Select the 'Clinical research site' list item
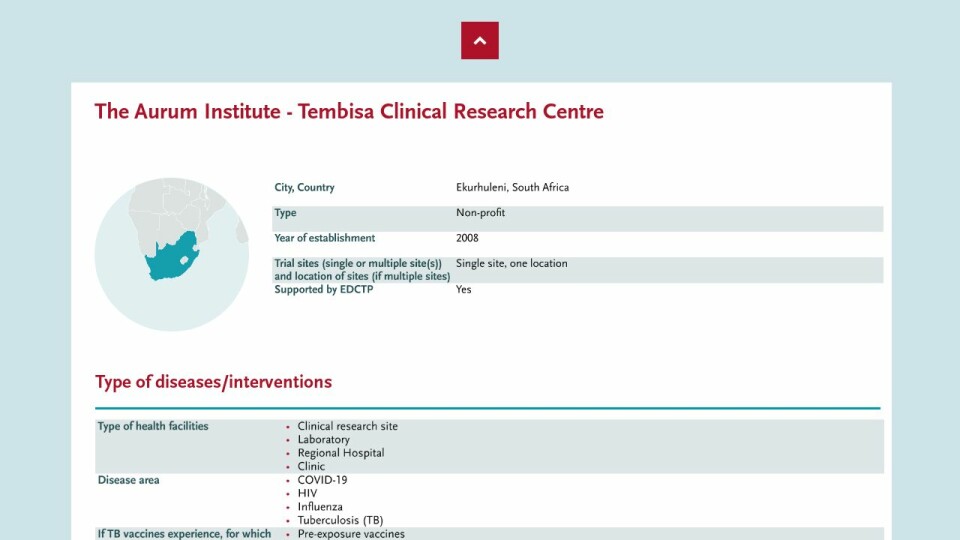Image resolution: width=960 pixels, height=540 pixels. [x=347, y=426]
